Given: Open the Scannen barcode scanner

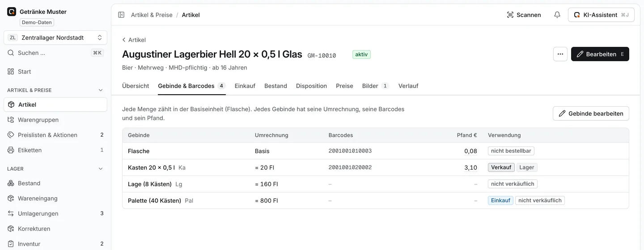Looking at the screenshot, I should pyautogui.click(x=524, y=15).
